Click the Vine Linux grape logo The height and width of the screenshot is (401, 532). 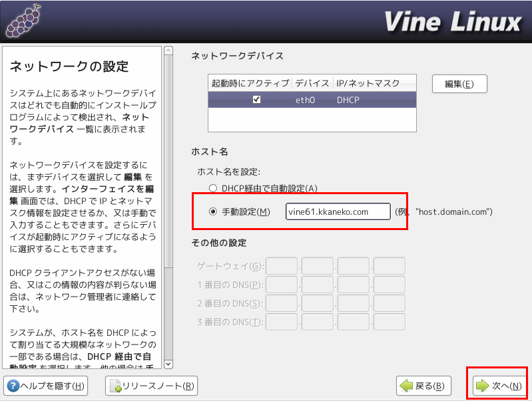point(23,21)
